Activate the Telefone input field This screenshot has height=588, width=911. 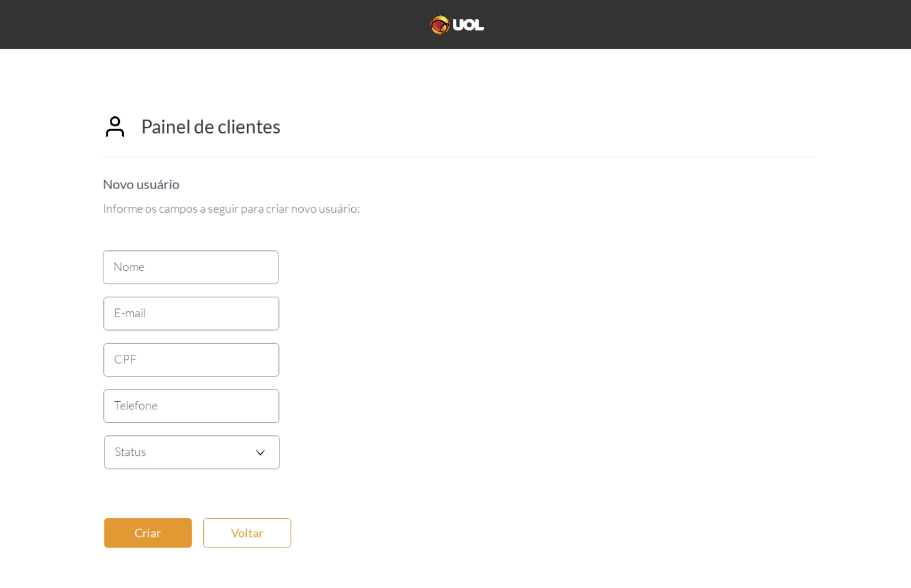(x=191, y=406)
